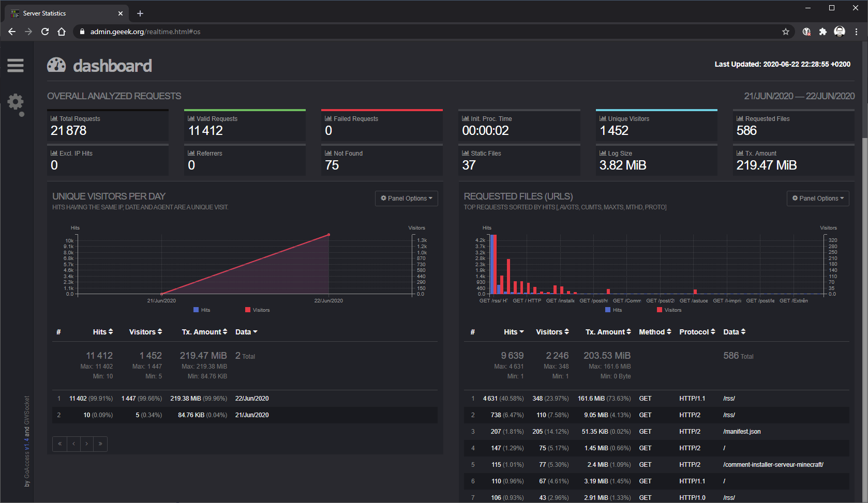This screenshot has height=503, width=868.
Task: Click the shield extension icon in toolbar
Action: coord(806,32)
